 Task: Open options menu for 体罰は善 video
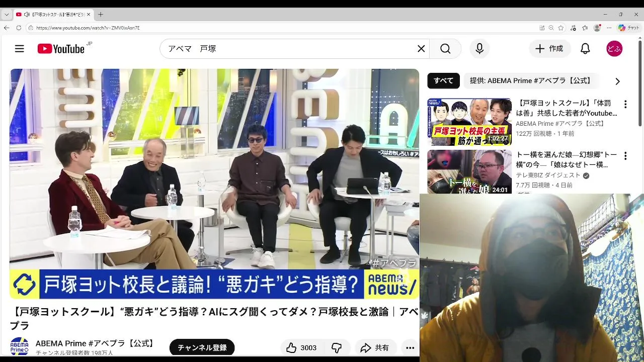(x=625, y=105)
